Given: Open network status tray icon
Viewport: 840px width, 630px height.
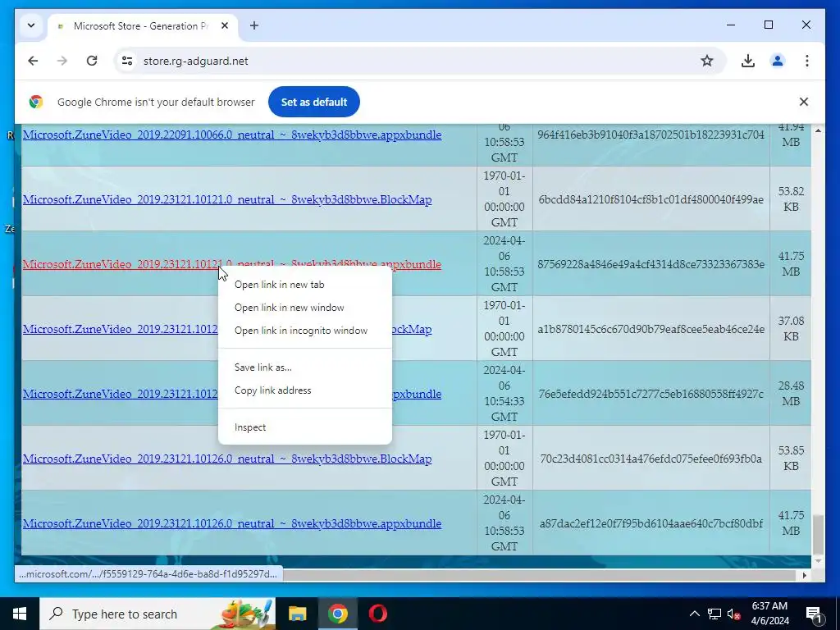Looking at the screenshot, I should [x=714, y=614].
